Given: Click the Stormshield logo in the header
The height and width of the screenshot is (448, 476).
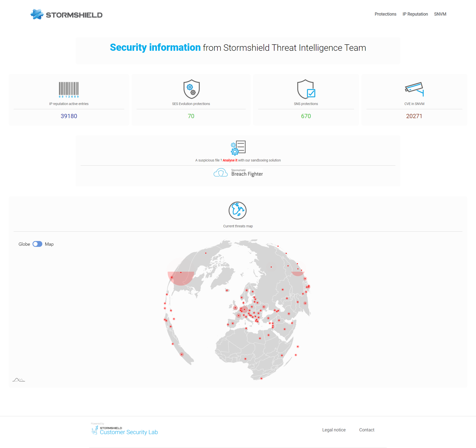Looking at the screenshot, I should point(66,14).
